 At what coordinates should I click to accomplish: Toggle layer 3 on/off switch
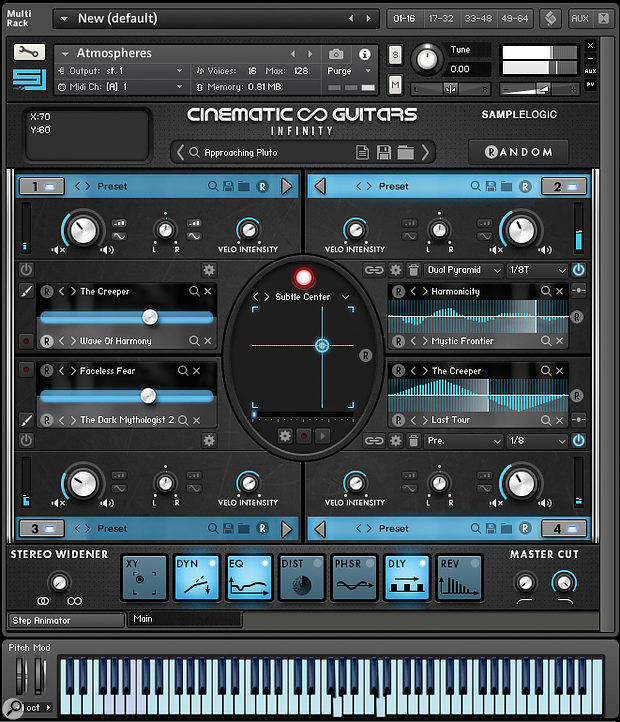pos(42,529)
